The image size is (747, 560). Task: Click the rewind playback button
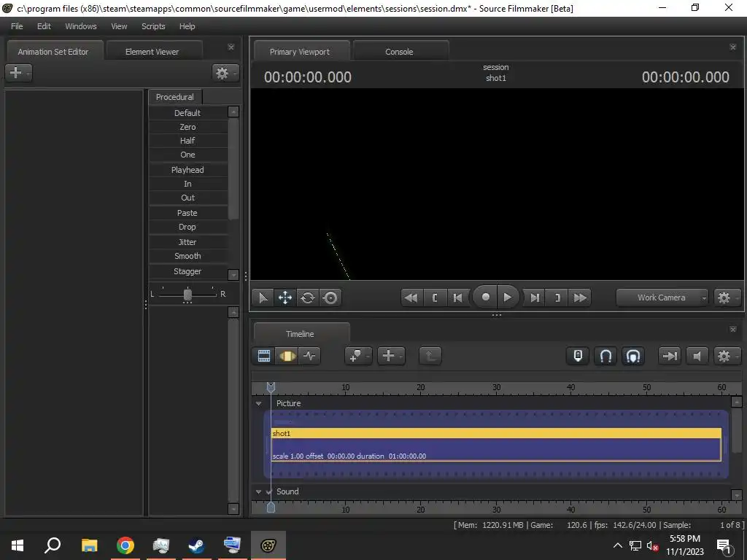411,297
